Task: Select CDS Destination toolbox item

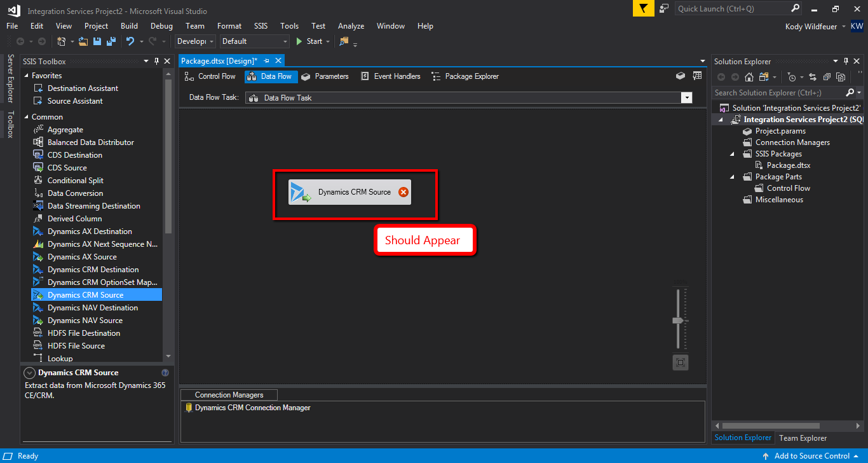Action: point(74,155)
